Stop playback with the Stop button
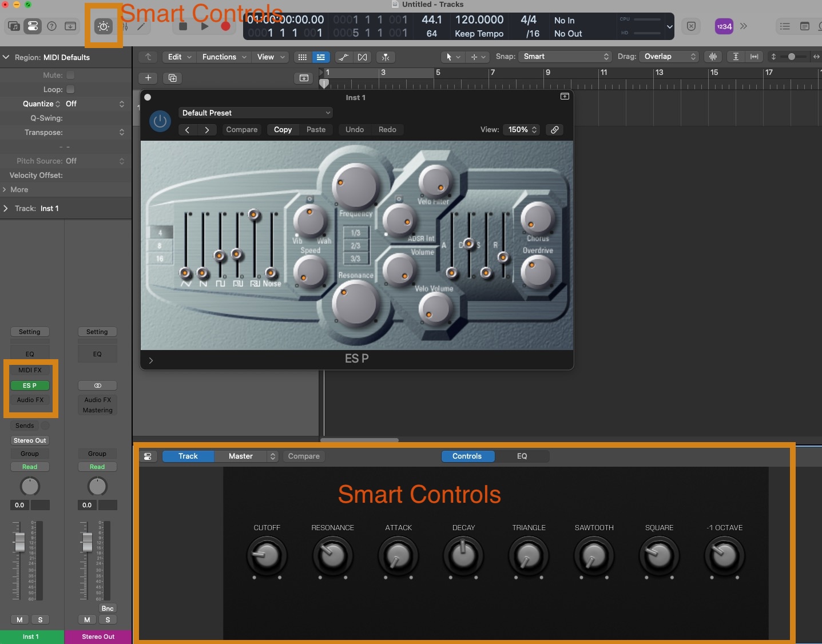Viewport: 822px width, 644px height. coord(183,26)
